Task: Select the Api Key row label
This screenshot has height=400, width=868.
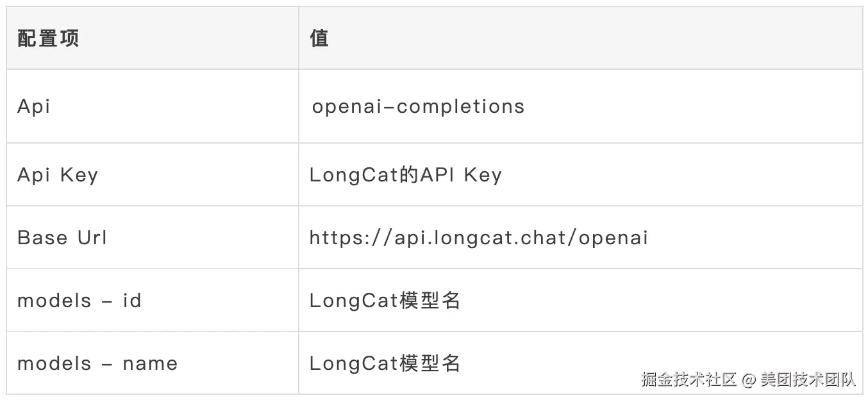Action: pyautogui.click(x=58, y=175)
